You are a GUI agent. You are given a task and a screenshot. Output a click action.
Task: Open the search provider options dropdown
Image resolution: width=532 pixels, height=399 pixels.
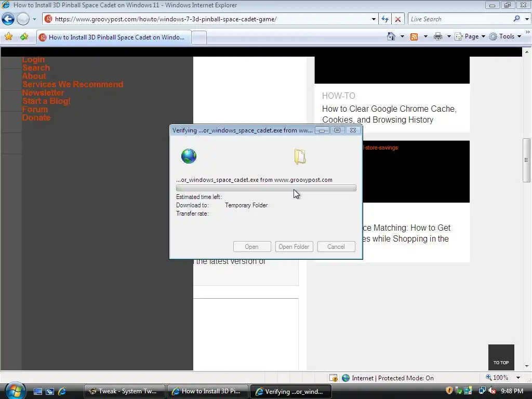click(527, 19)
